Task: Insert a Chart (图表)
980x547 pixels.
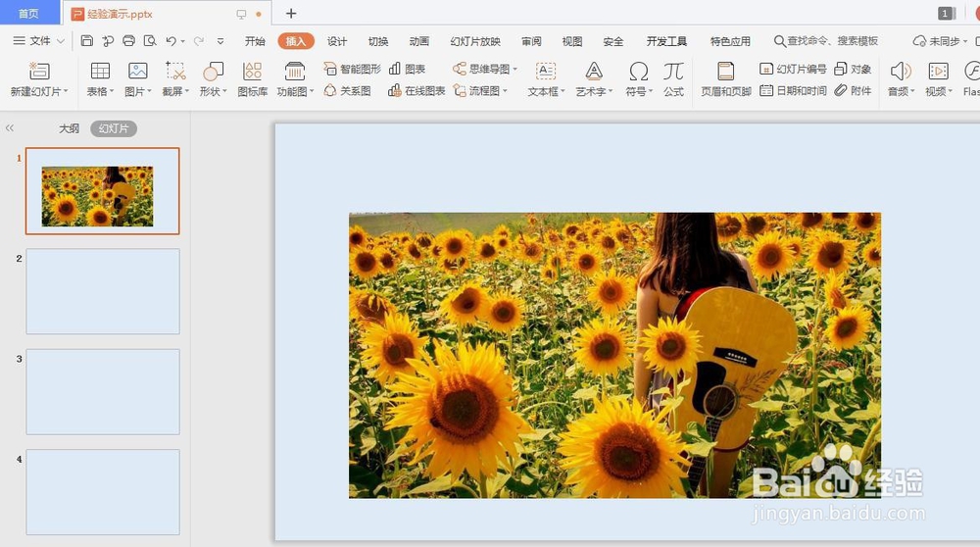Action: 407,69
